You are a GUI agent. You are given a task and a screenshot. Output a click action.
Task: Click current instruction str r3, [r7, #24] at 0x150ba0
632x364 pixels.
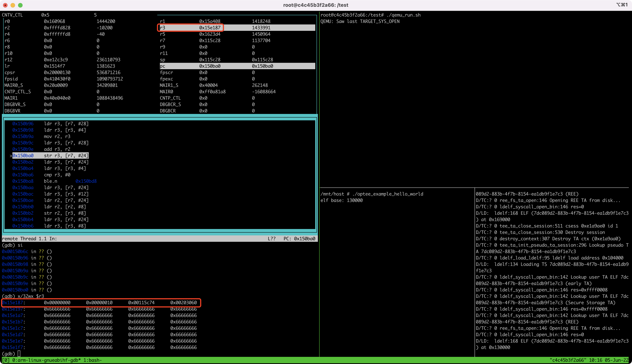tap(51, 155)
